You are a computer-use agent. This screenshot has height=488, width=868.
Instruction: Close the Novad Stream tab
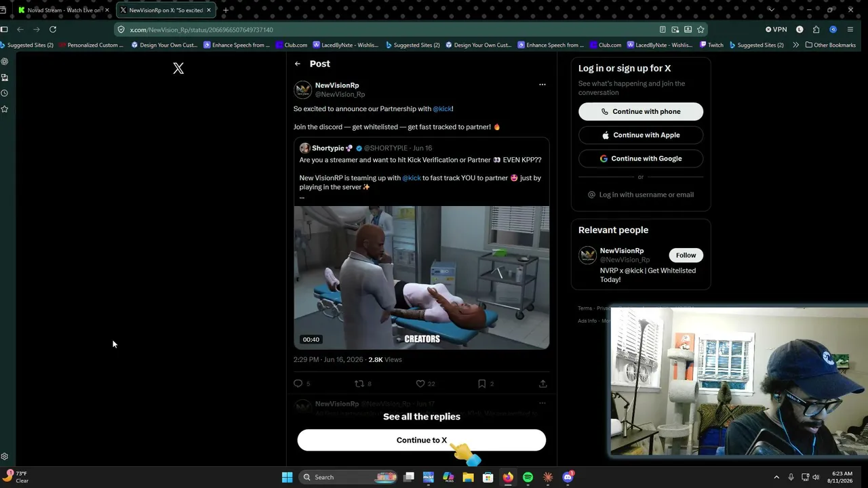[x=106, y=10]
